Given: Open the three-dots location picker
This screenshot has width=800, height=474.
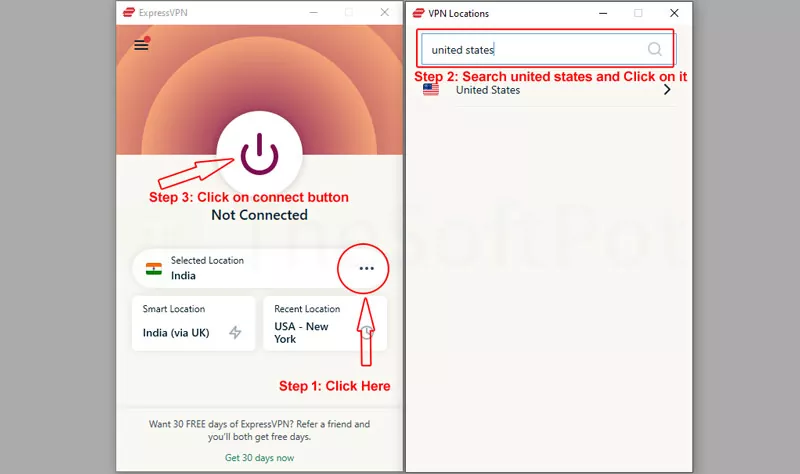Looking at the screenshot, I should click(x=366, y=268).
